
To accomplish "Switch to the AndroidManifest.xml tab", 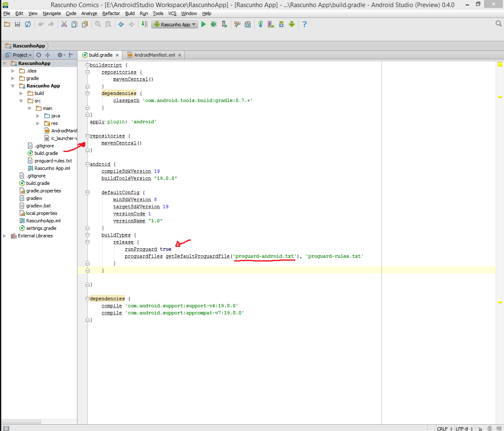I will click(x=154, y=55).
